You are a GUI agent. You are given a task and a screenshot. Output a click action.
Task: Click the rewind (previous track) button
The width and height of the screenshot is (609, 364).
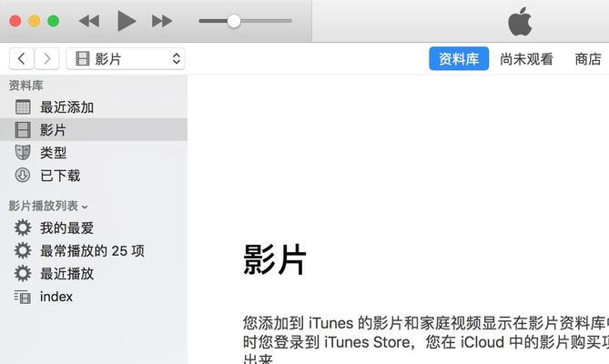89,21
